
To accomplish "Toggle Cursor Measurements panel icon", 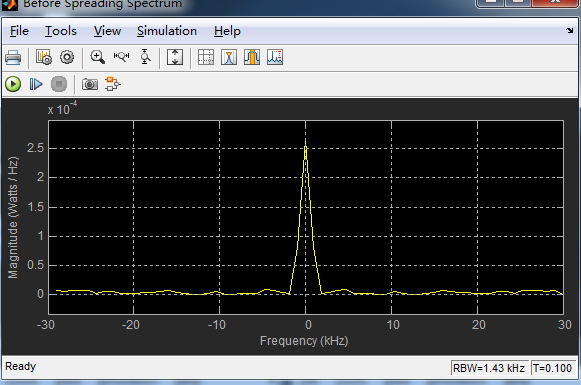I will [206, 57].
